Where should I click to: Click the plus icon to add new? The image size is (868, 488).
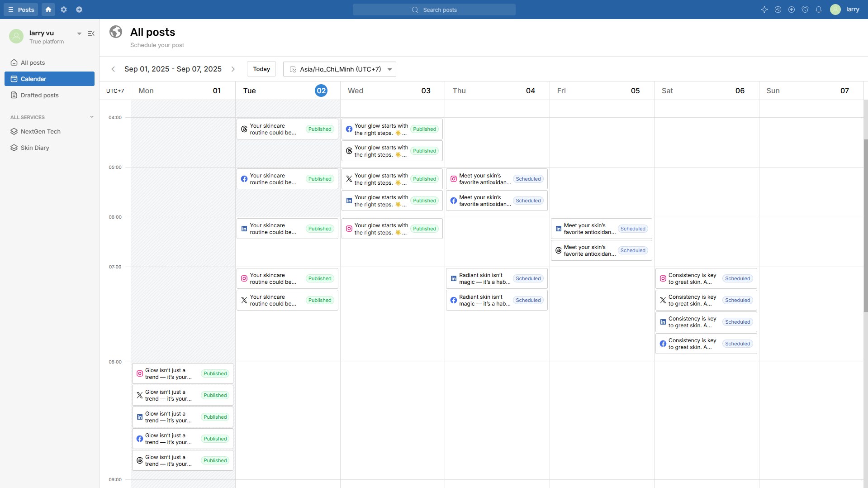point(79,10)
